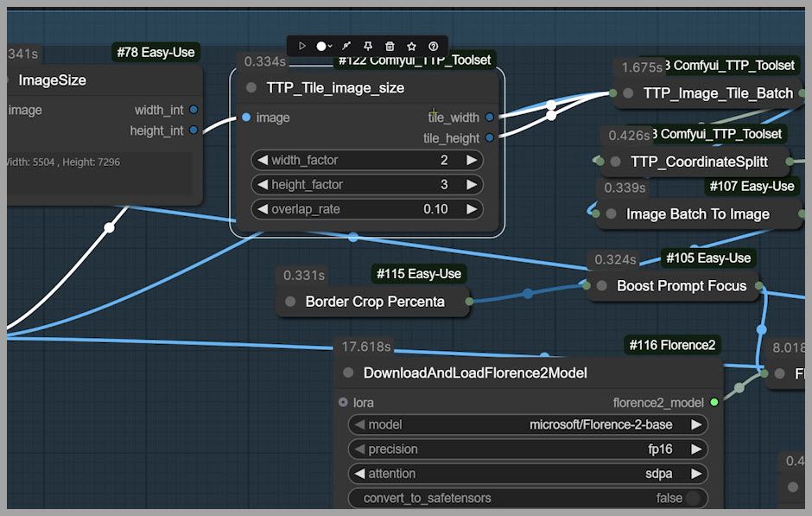Viewport: 812px width, 516px height.
Task: Click the tile_height output port
Action: (490, 137)
